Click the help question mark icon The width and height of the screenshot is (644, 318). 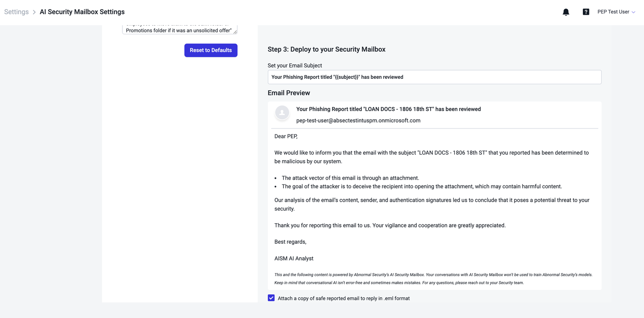(x=586, y=12)
